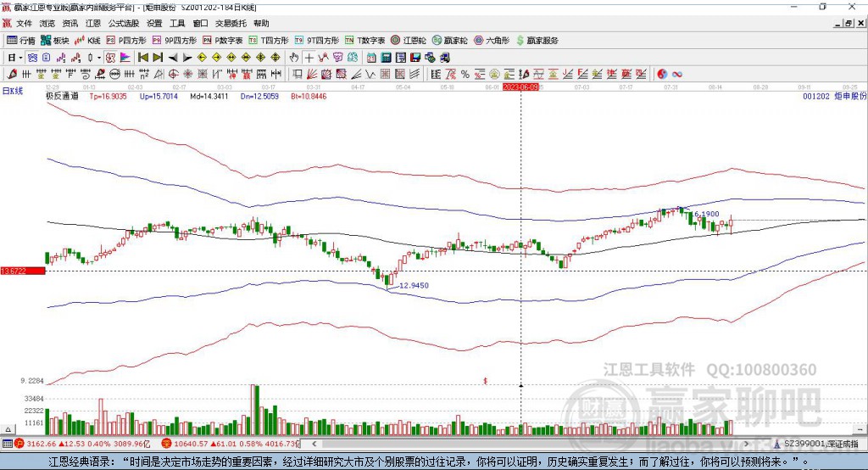Click the yin-yang taiji icon
Viewport: 868px width, 470px height.
click(x=662, y=74)
